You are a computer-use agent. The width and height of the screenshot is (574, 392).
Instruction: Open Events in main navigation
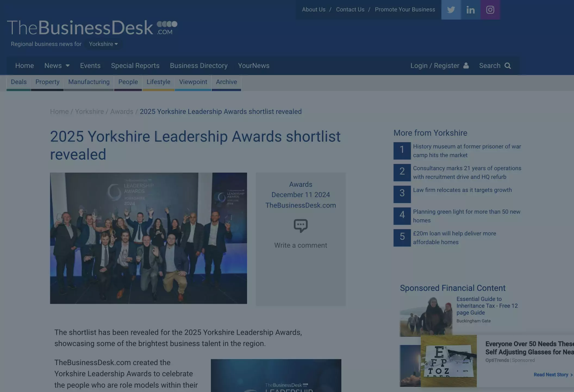[x=90, y=66]
